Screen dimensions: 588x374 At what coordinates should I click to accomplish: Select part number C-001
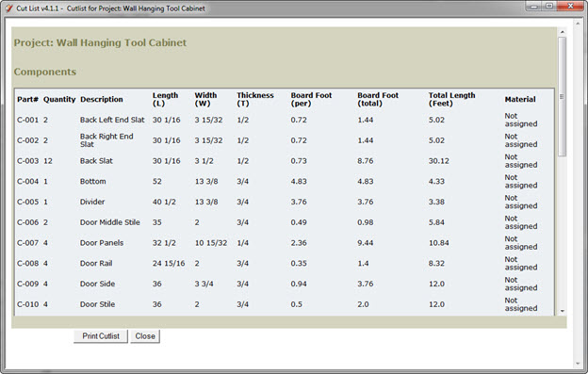[x=27, y=120]
